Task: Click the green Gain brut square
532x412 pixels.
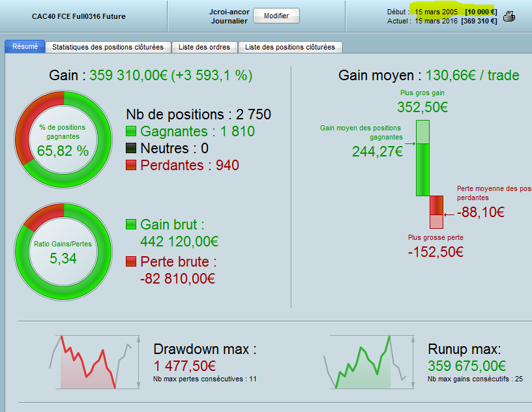Action: (131, 225)
